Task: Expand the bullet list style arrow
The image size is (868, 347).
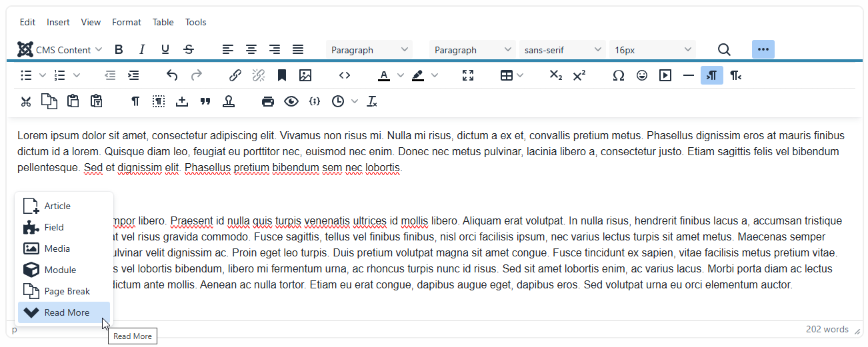Action: (x=43, y=75)
